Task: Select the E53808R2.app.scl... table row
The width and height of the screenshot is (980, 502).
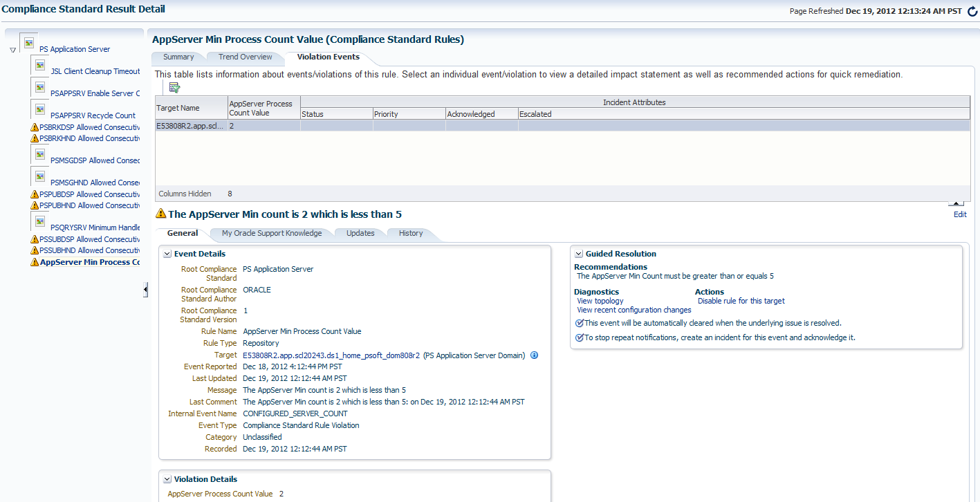Action: pos(562,126)
